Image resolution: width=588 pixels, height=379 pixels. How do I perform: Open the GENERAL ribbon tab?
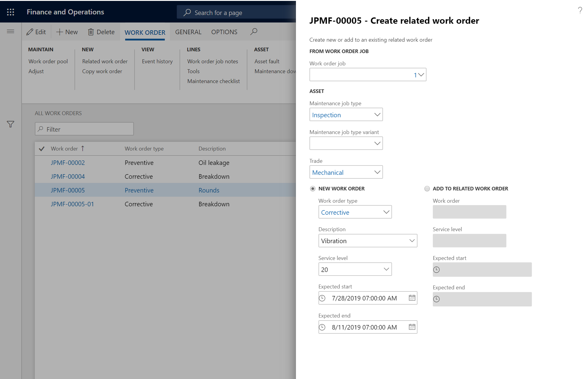pyautogui.click(x=188, y=32)
